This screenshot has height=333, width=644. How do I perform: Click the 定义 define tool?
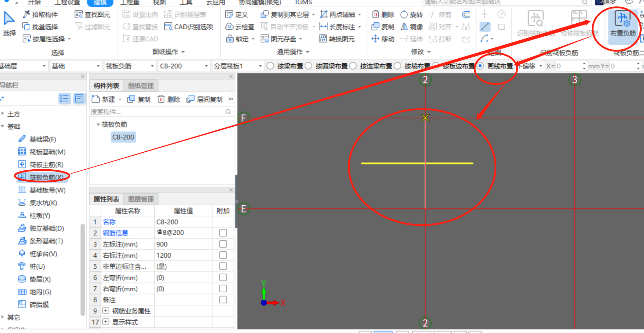coord(237,14)
